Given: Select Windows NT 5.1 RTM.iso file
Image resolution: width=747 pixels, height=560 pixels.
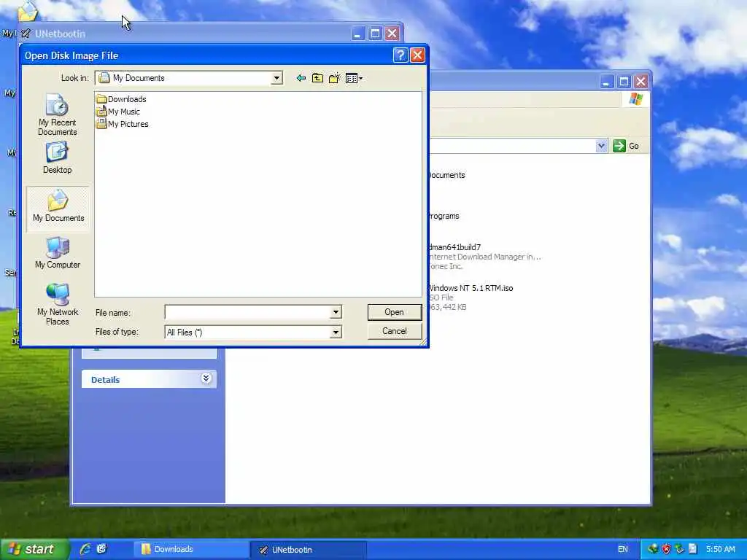Looking at the screenshot, I should coord(469,297).
